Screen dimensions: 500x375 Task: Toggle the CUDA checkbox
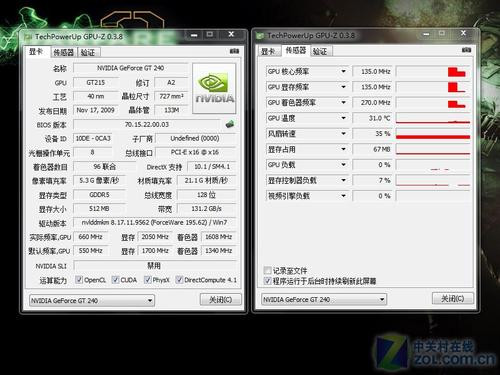115,280
